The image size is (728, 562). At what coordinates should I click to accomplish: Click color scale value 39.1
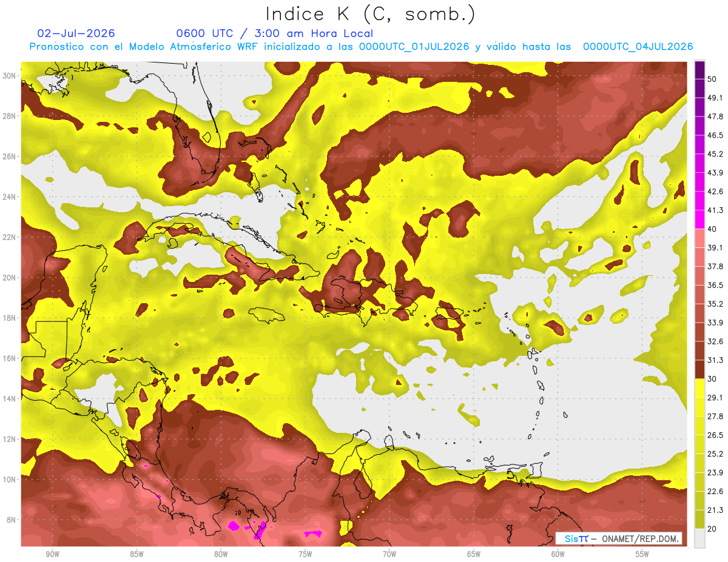coord(716,247)
